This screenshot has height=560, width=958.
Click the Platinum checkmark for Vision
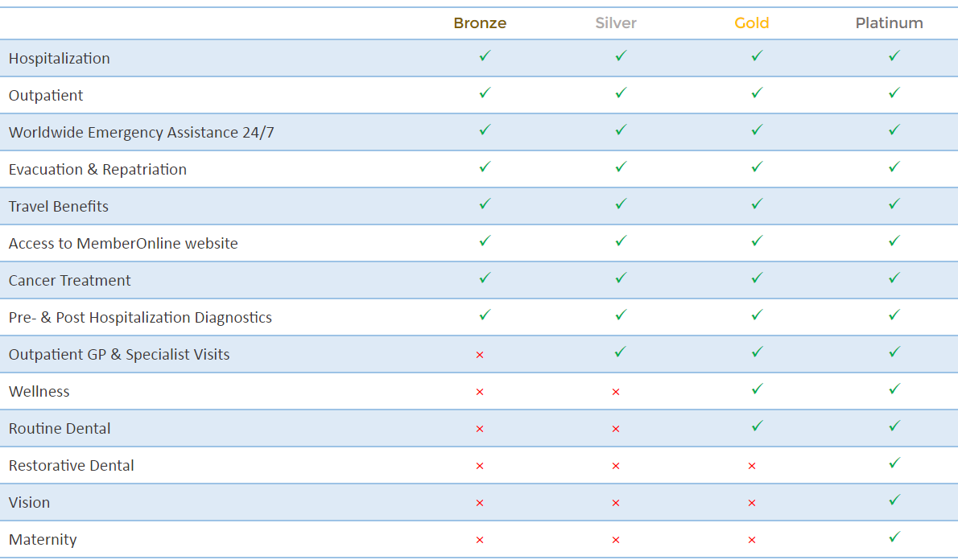[894, 500]
